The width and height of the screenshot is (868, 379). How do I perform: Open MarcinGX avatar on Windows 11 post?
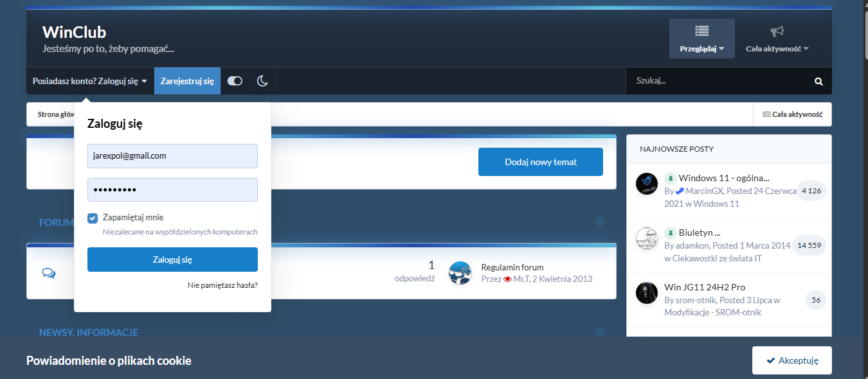click(646, 184)
